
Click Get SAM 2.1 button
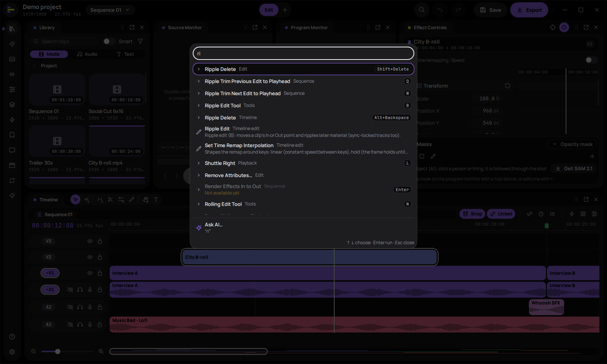tap(574, 168)
